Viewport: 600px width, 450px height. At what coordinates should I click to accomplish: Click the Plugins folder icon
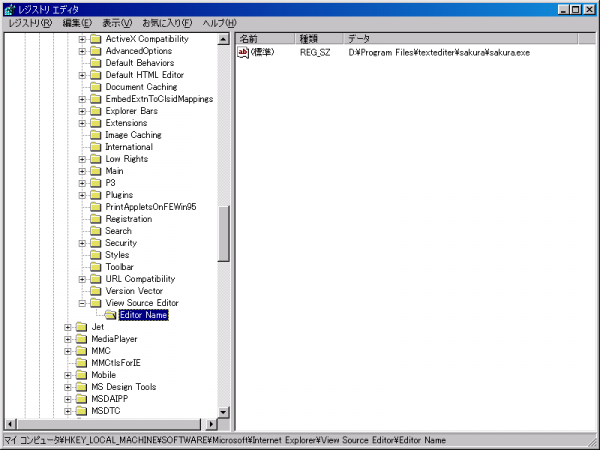coord(96,195)
